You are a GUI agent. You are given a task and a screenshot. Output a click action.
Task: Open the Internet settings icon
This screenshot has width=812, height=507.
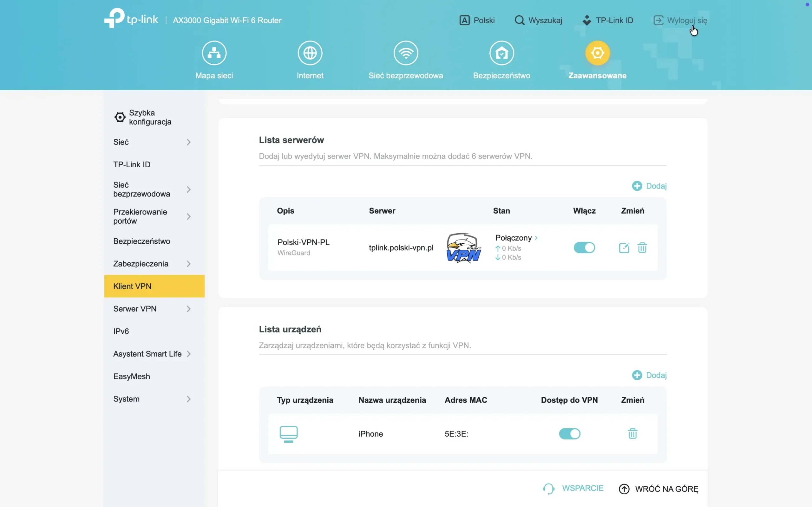tap(310, 53)
